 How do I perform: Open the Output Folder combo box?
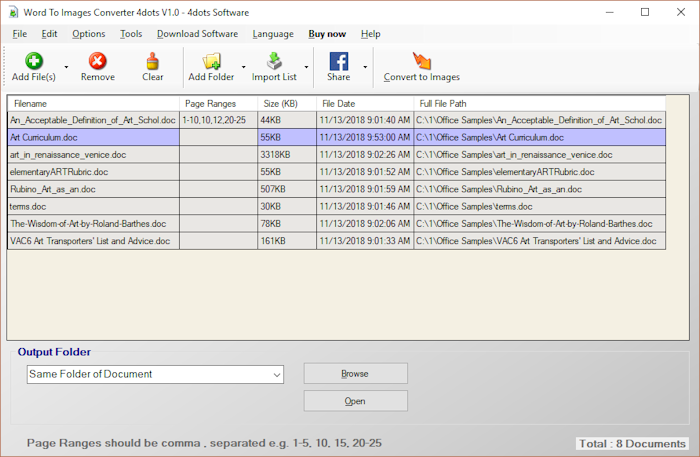[155, 374]
